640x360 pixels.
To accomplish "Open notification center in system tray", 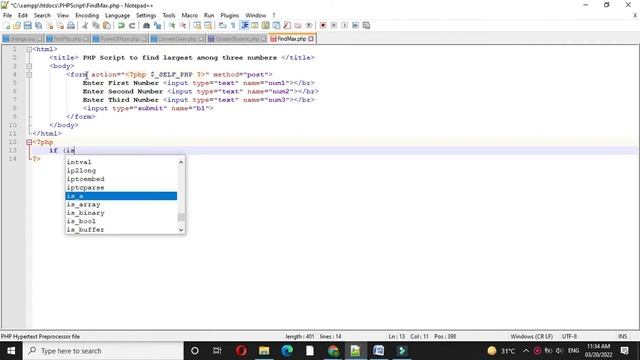I will (624, 351).
